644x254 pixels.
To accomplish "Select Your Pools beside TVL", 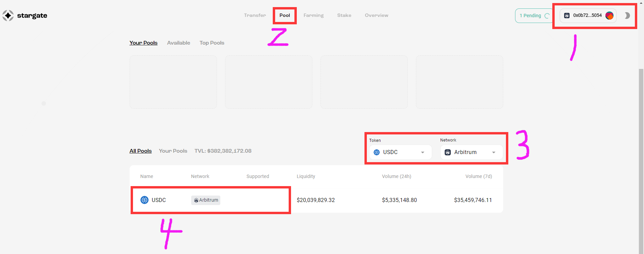I will [173, 151].
